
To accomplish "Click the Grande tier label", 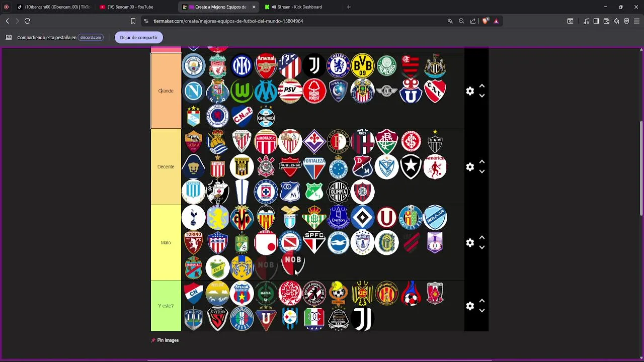I will pyautogui.click(x=166, y=91).
